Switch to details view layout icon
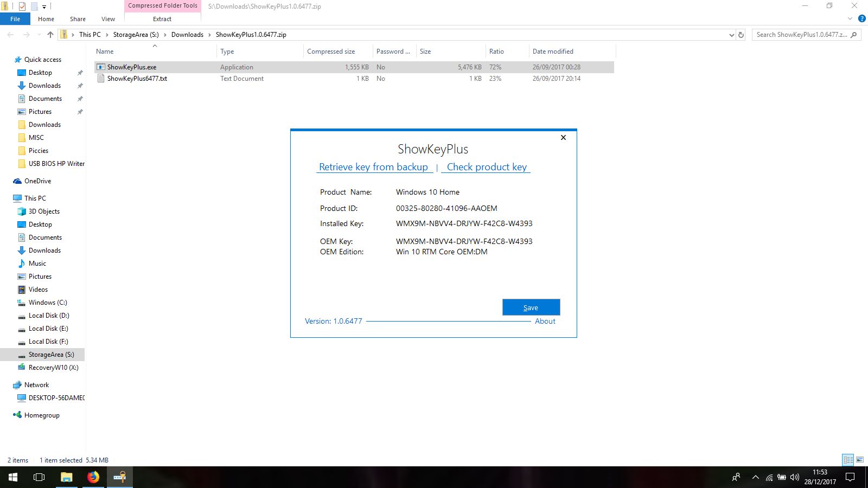 coord(848,460)
